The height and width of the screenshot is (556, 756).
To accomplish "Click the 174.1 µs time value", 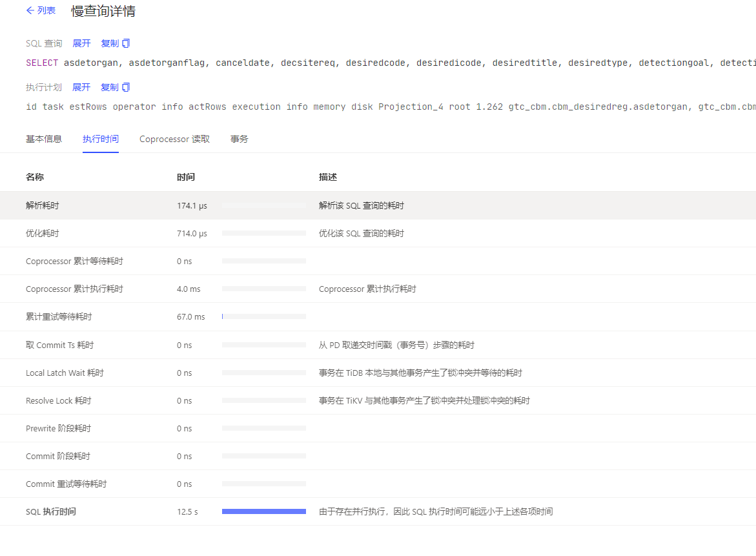I will pos(192,205).
